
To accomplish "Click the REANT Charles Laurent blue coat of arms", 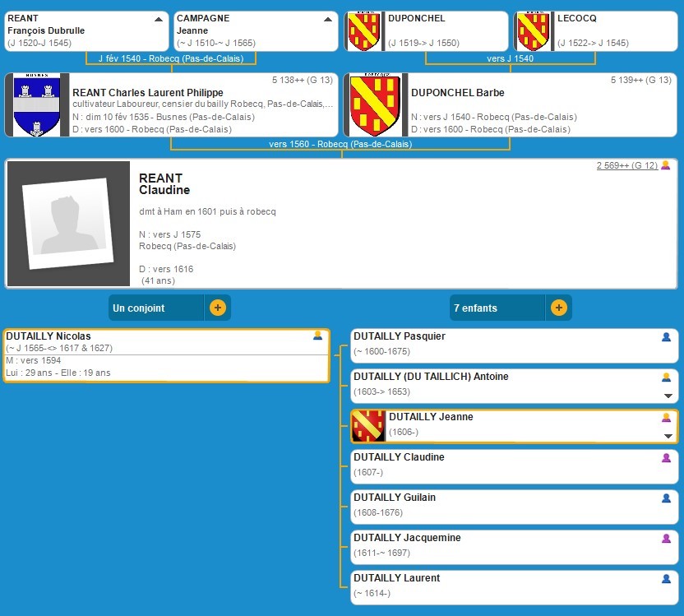I will 37,104.
